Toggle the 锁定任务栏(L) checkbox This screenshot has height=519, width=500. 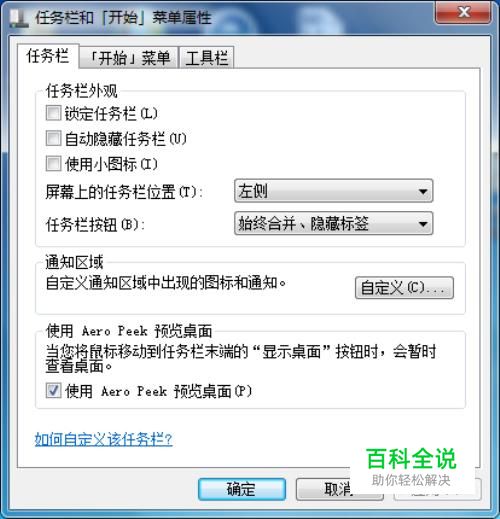[53, 113]
